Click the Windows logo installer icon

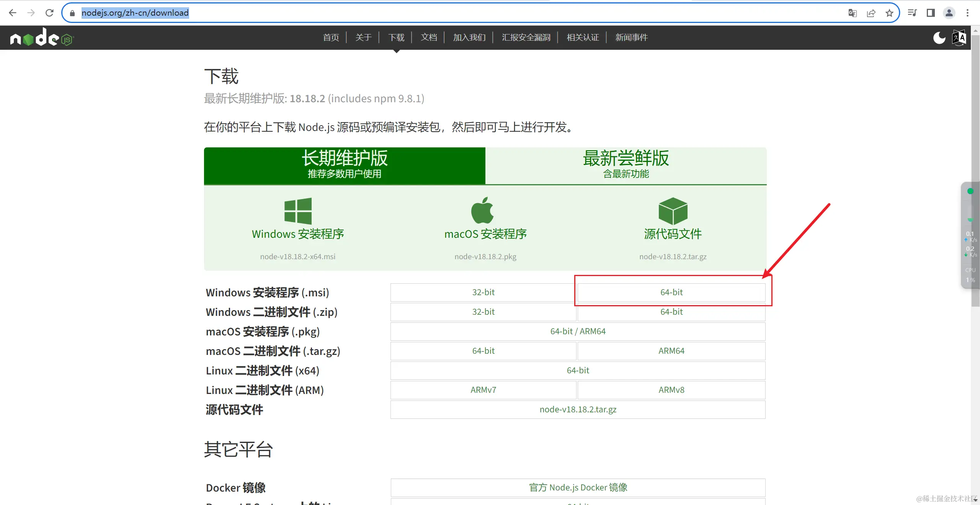tap(298, 211)
